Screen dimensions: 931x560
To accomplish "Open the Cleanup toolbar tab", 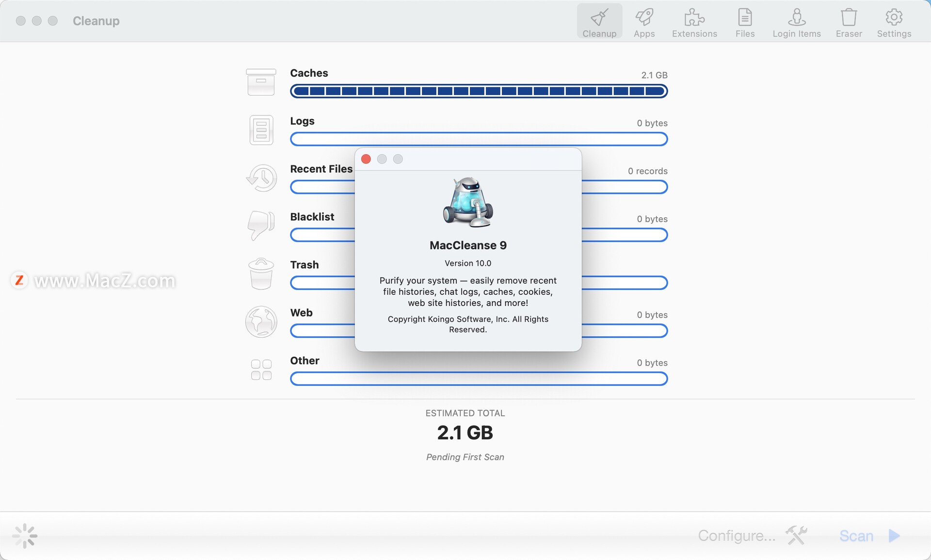I will pyautogui.click(x=599, y=22).
